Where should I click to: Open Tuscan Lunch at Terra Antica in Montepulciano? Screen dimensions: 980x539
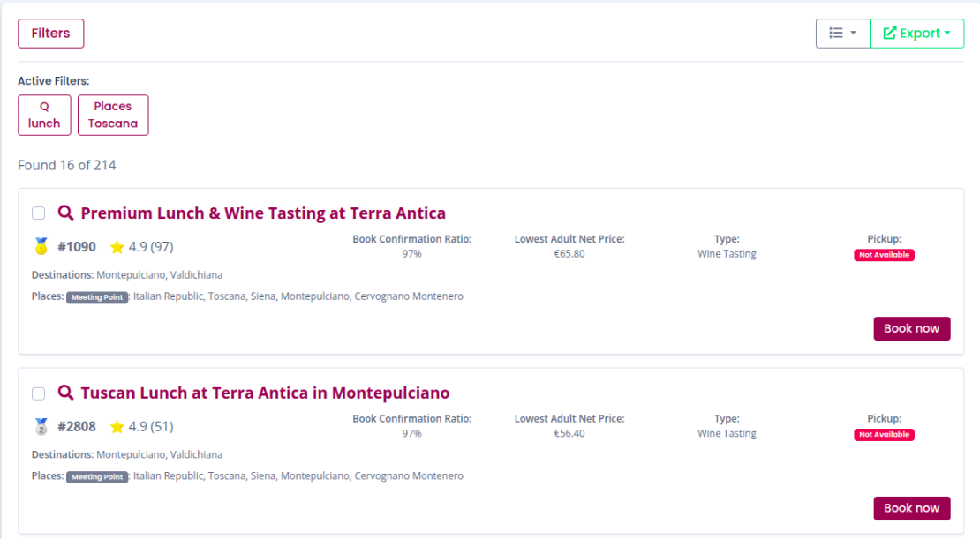coord(265,393)
